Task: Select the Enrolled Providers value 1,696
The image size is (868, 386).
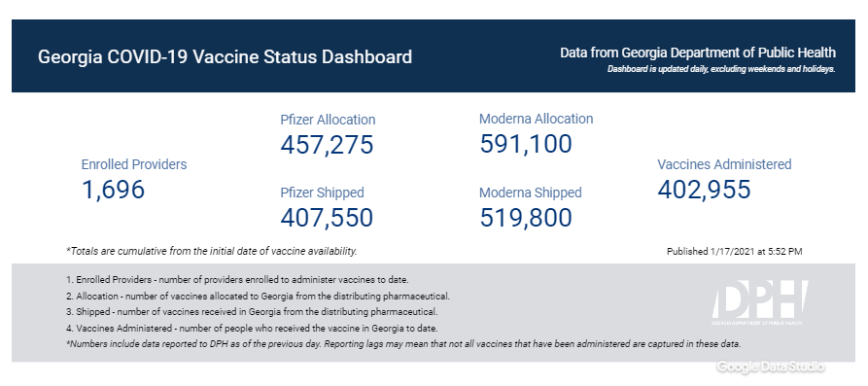Action: pyautogui.click(x=113, y=190)
